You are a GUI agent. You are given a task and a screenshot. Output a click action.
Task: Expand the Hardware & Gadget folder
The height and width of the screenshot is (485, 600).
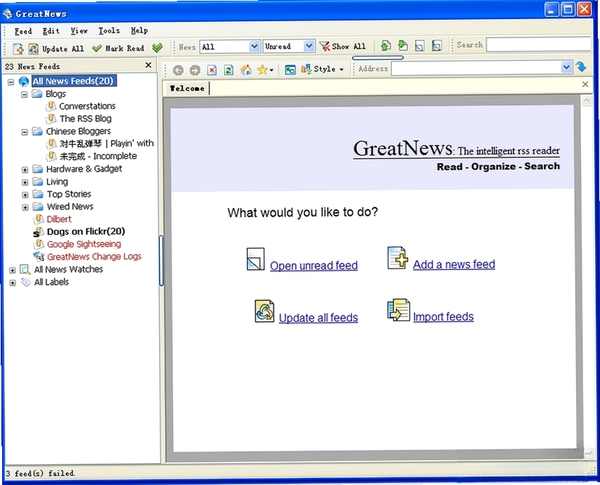25,170
